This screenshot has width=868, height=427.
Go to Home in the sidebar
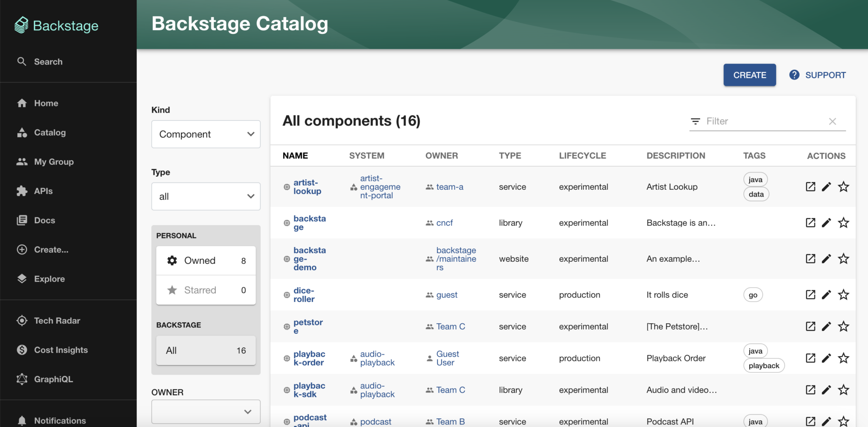coord(38,103)
